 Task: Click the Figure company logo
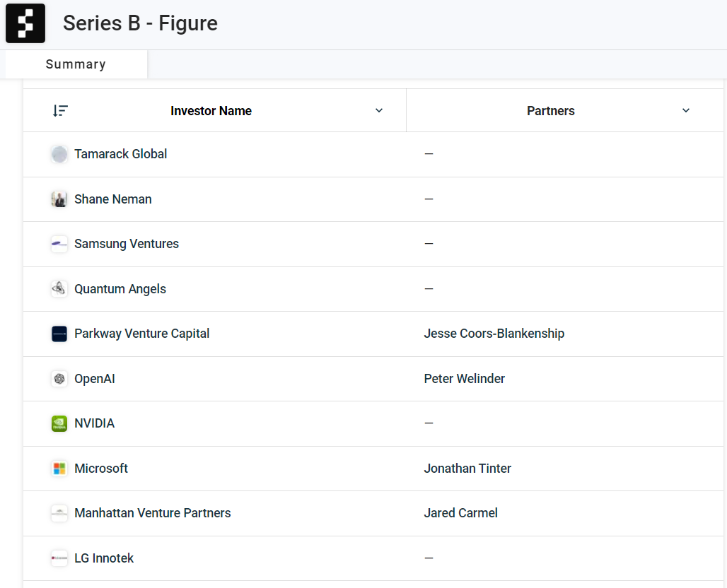25,23
